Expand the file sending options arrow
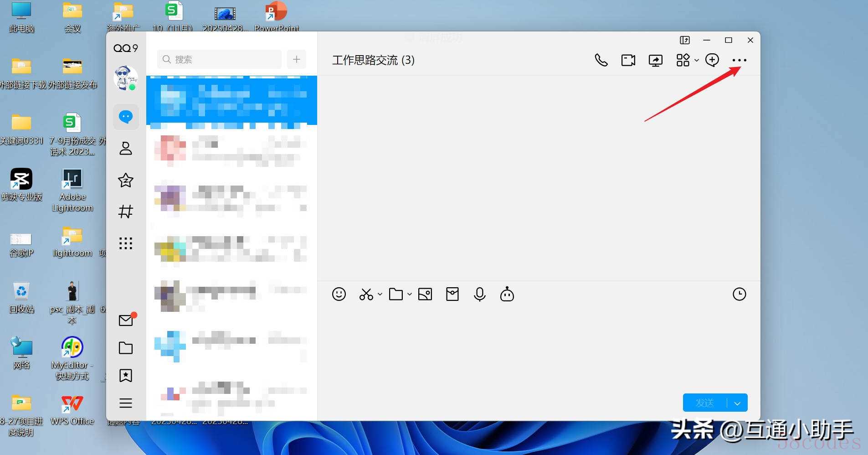868x455 pixels. click(409, 294)
